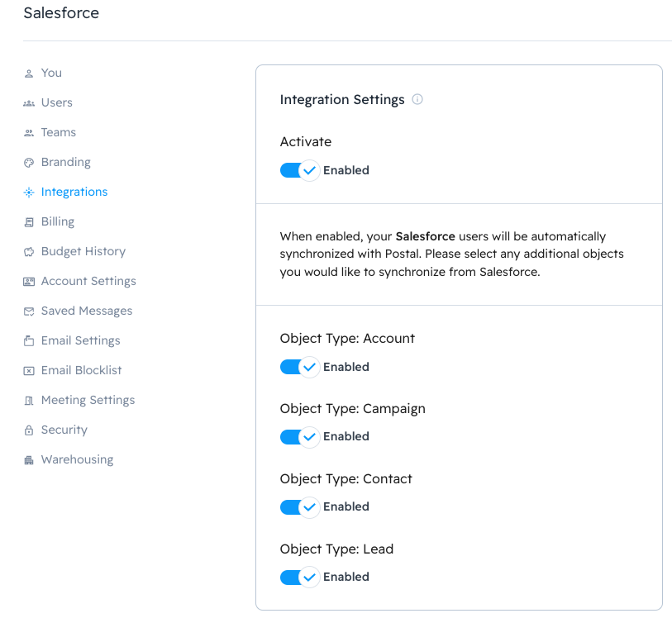Click the Billing icon

[x=29, y=221]
